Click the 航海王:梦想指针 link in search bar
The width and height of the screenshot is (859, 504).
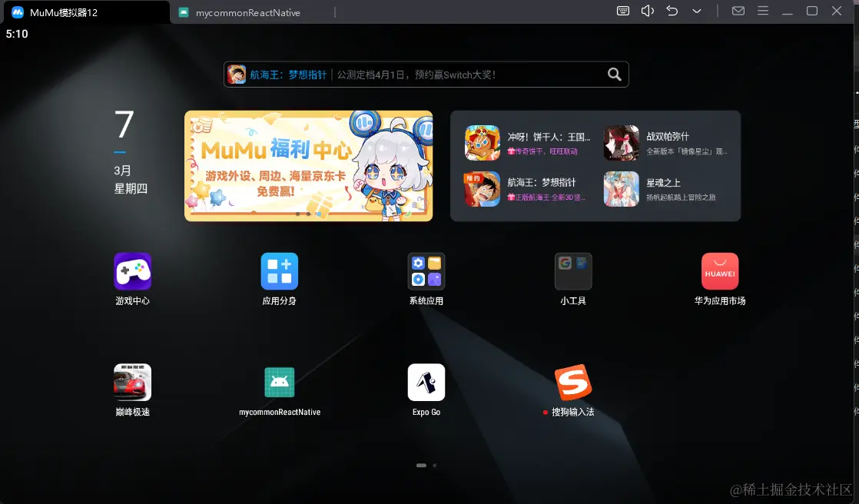(x=288, y=75)
